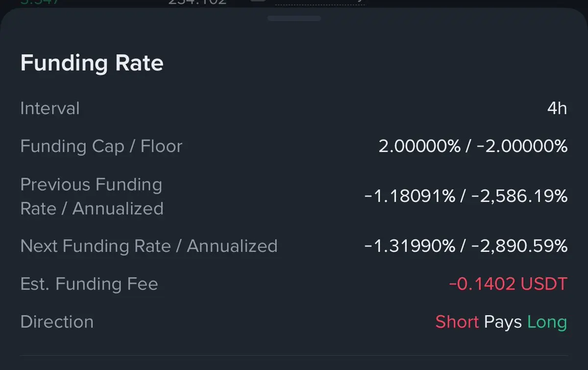Viewport: 588px width, 370px height.
Task: Click the Direction label
Action: [x=57, y=322]
